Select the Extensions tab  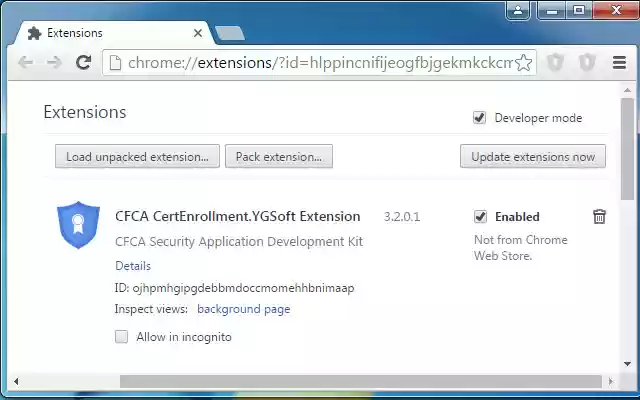(114, 33)
